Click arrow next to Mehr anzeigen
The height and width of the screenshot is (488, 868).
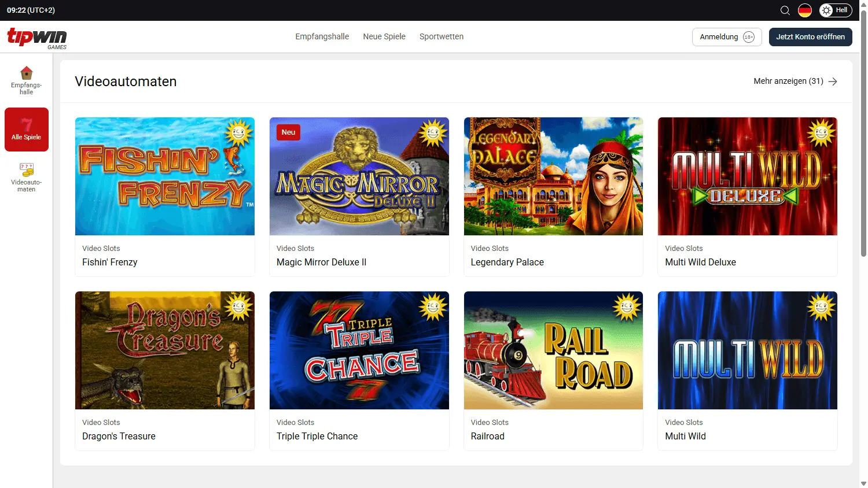tap(833, 82)
